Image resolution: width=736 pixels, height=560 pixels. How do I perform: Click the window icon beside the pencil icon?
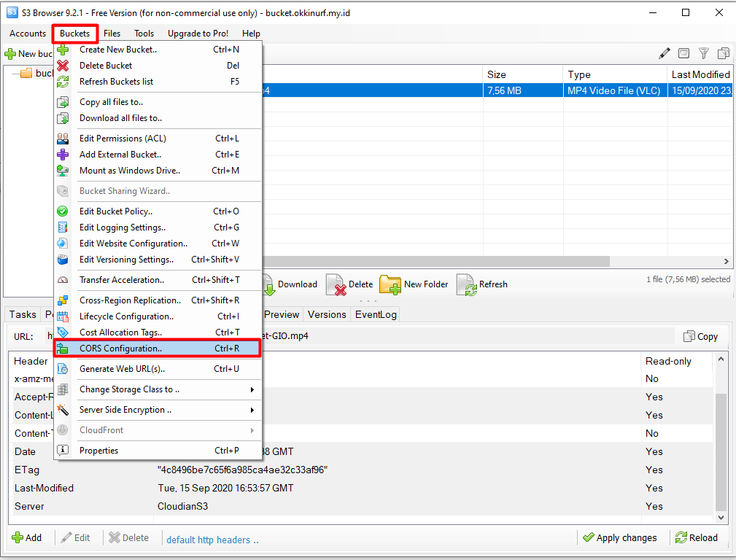[x=684, y=53]
